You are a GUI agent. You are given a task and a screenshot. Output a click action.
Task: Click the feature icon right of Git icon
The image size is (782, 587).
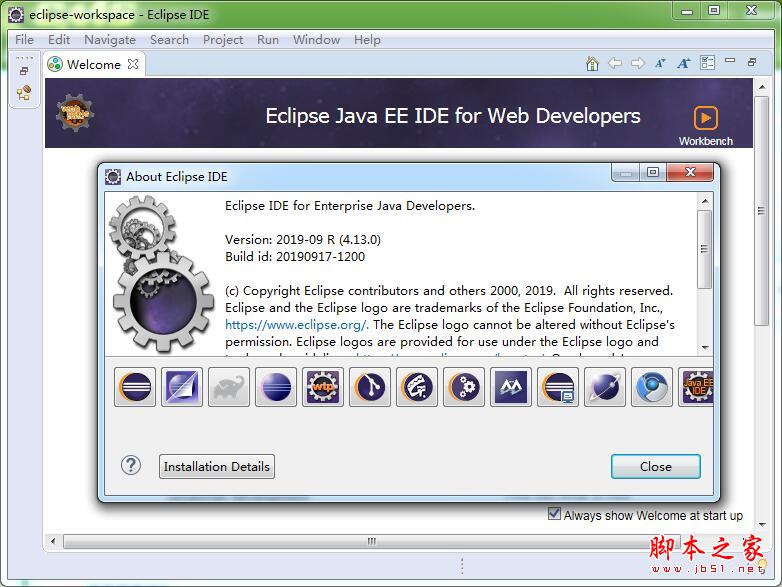417,387
